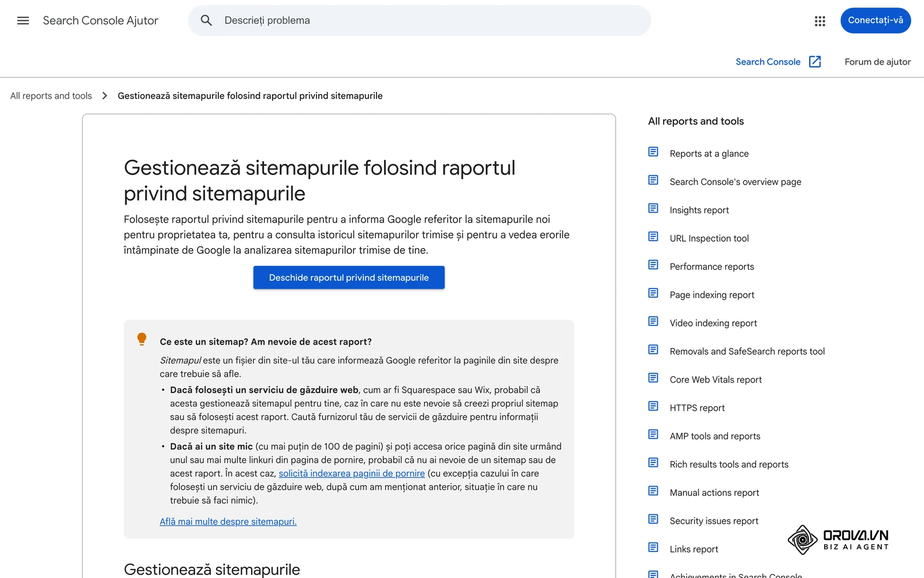The width and height of the screenshot is (924, 578).
Task: Click the document icon beside Performance reports
Action: 653,265
